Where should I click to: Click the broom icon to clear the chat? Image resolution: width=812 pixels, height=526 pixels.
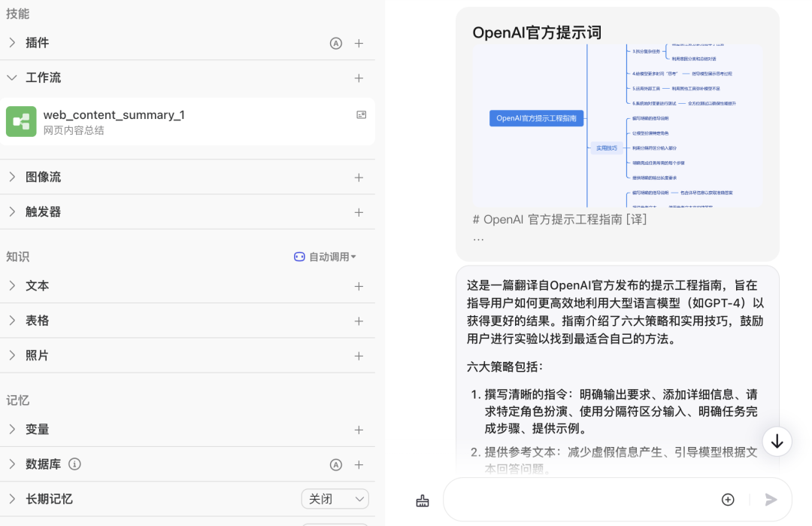click(423, 499)
